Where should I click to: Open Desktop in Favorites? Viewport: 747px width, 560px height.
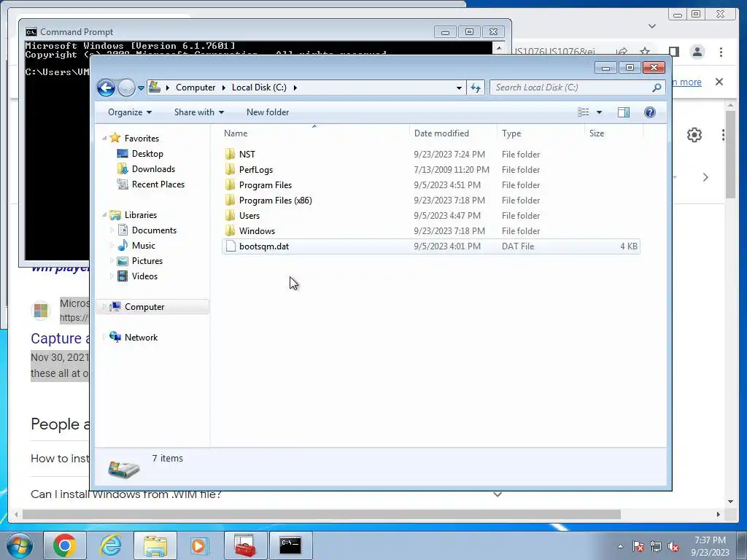click(147, 154)
